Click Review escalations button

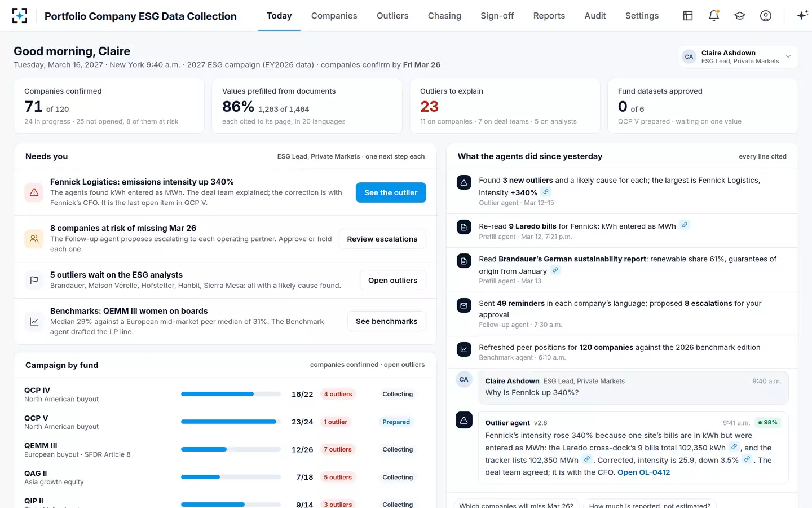tap(382, 239)
